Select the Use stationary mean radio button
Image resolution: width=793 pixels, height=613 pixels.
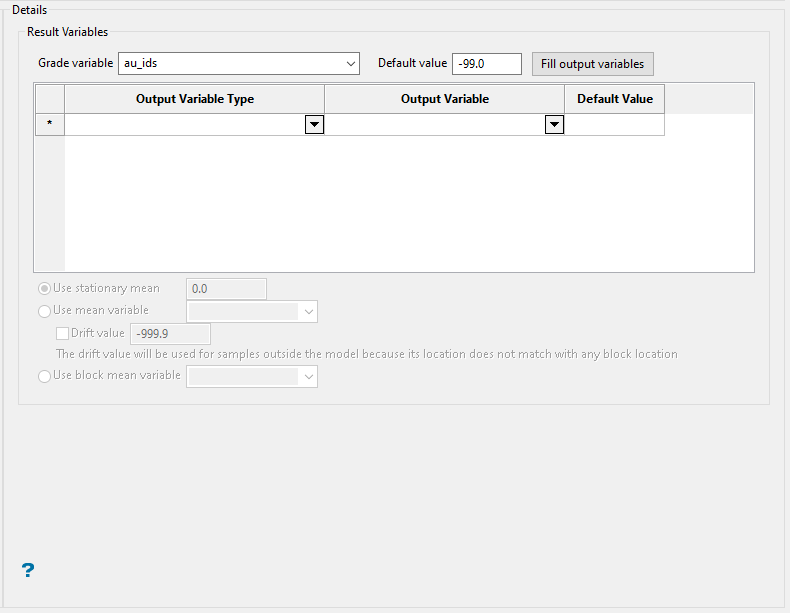point(45,289)
